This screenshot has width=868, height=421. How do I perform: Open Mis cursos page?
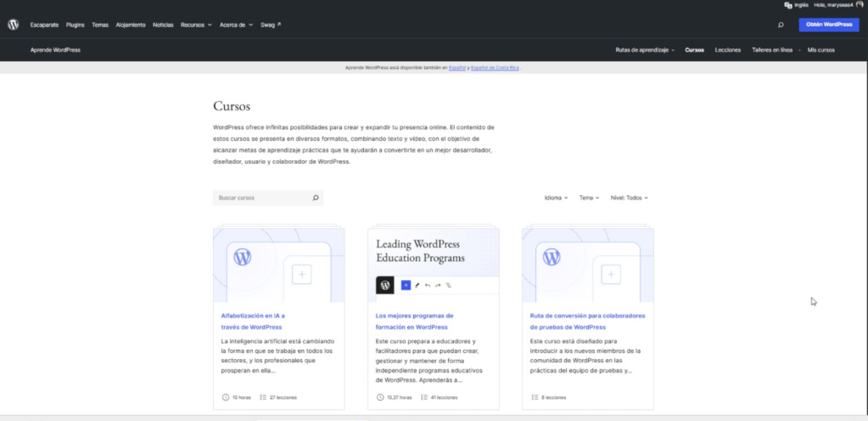(x=821, y=50)
